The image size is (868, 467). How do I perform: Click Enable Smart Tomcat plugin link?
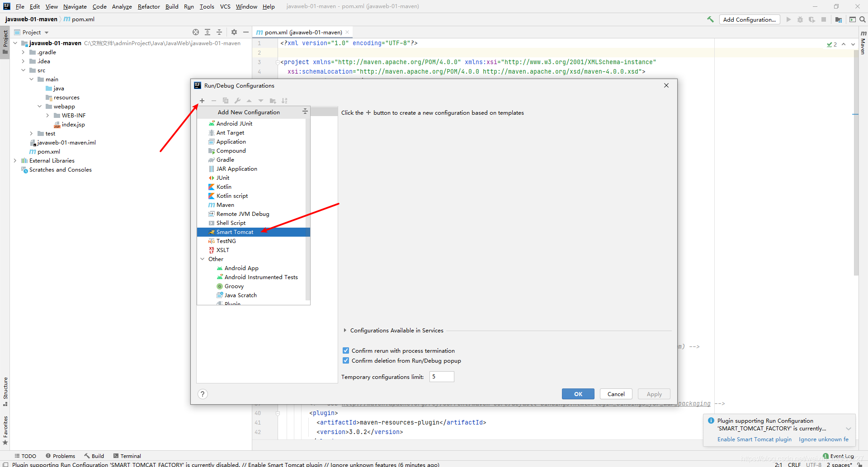point(755,439)
